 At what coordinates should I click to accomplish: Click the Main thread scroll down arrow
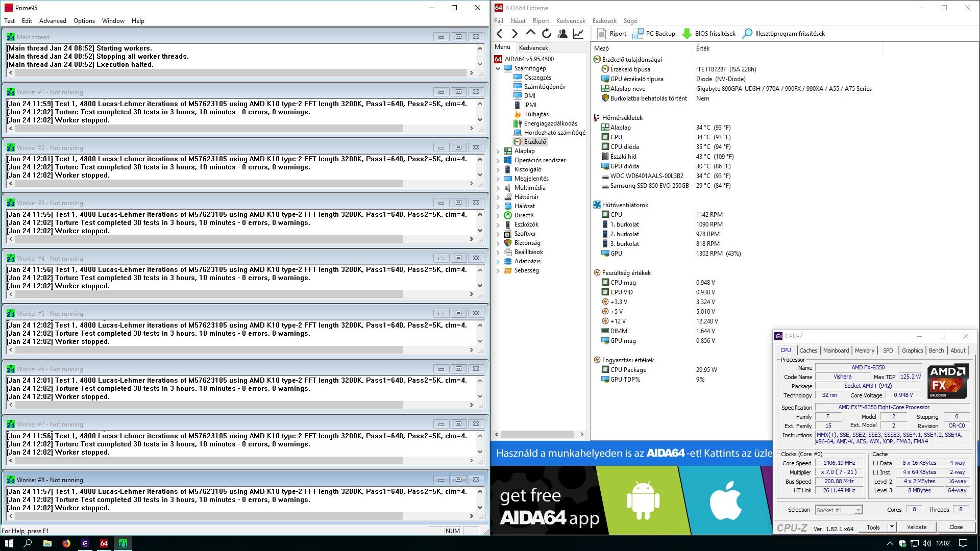point(480,64)
